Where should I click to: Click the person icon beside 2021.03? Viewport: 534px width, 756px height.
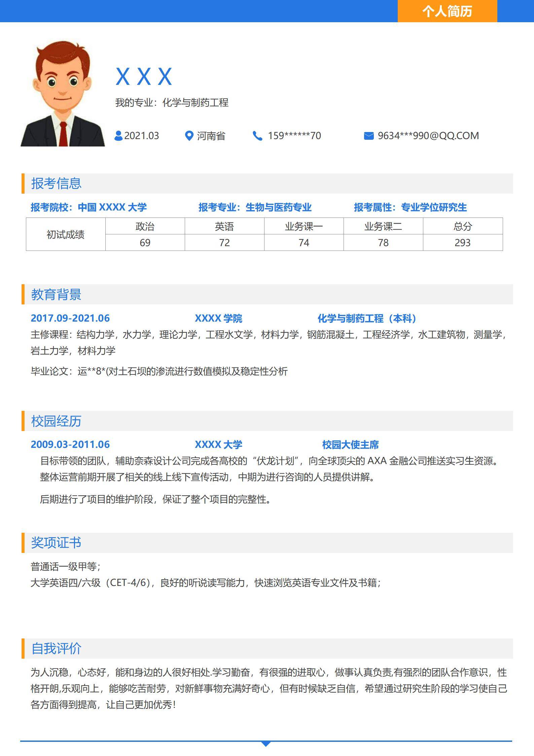pos(118,136)
